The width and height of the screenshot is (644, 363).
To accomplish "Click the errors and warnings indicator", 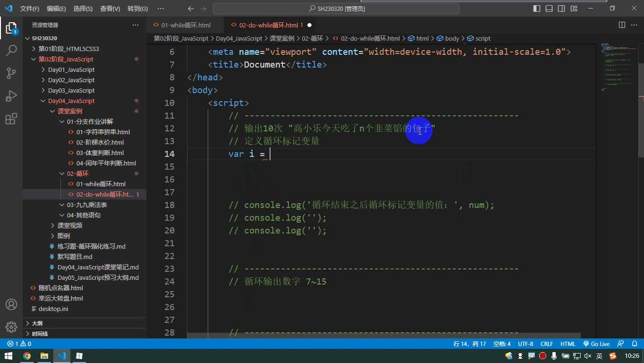I will pos(19,344).
